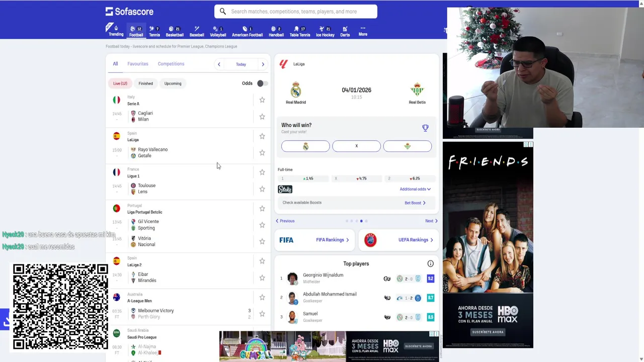The height and width of the screenshot is (362, 644).
Task: Favourite the A-League Men star
Action: (x=262, y=297)
